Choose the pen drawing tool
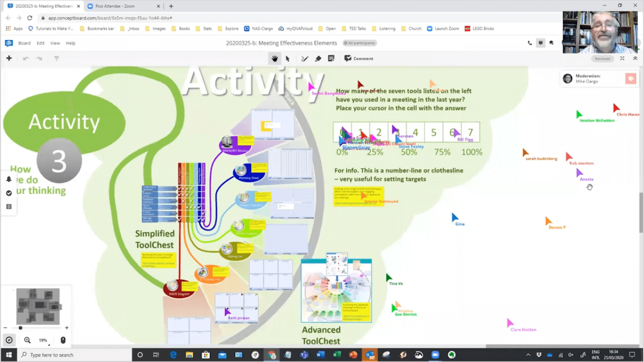 point(305,58)
